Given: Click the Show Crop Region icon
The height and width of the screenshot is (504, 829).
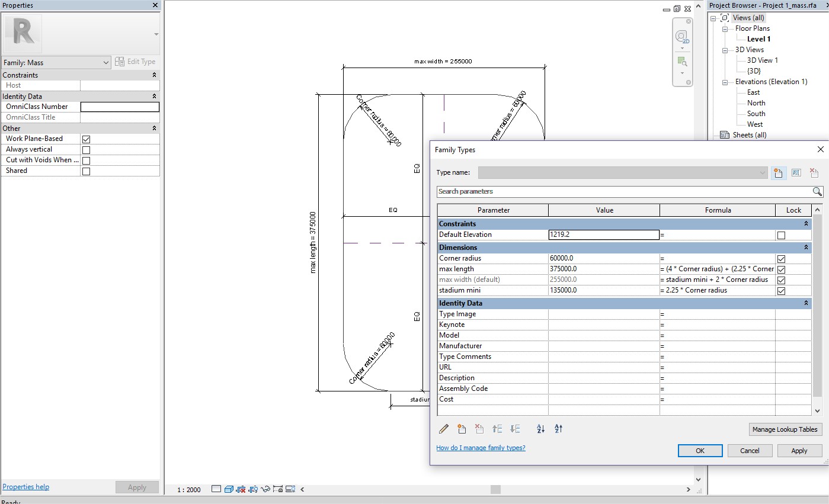Looking at the screenshot, I should point(254,489).
